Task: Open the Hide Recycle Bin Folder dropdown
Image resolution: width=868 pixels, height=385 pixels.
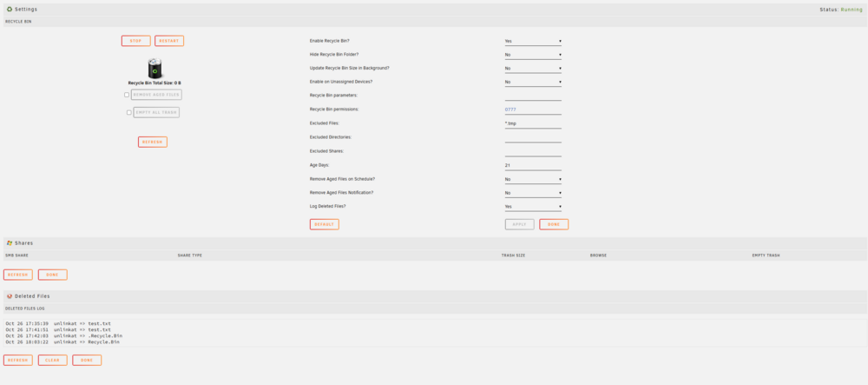Action: click(x=533, y=55)
